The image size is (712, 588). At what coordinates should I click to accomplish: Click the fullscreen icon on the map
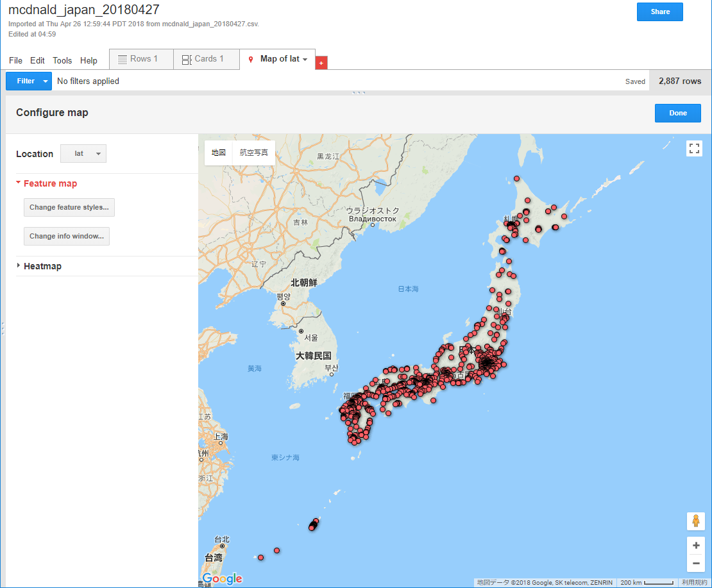pyautogui.click(x=694, y=148)
